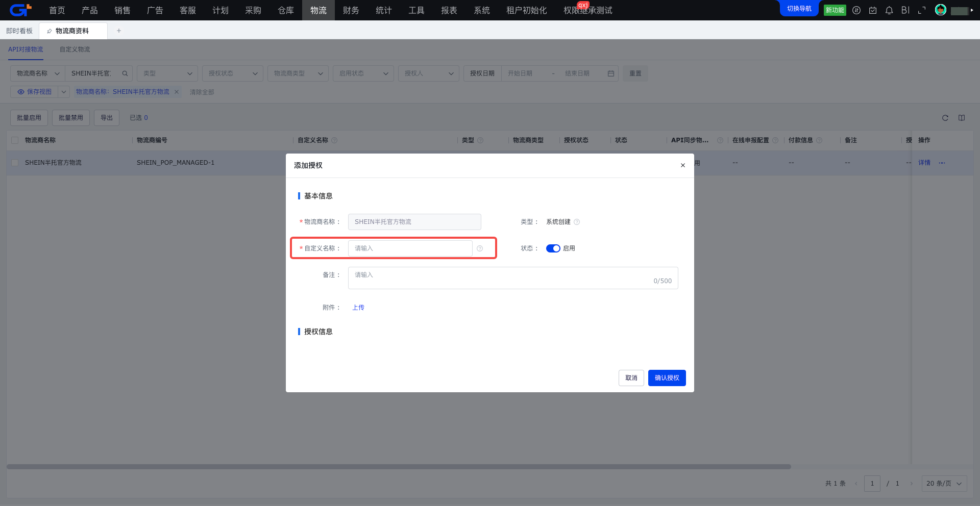Click the 批量禁用 button
Screen dimensions: 980x506
click(x=71, y=118)
